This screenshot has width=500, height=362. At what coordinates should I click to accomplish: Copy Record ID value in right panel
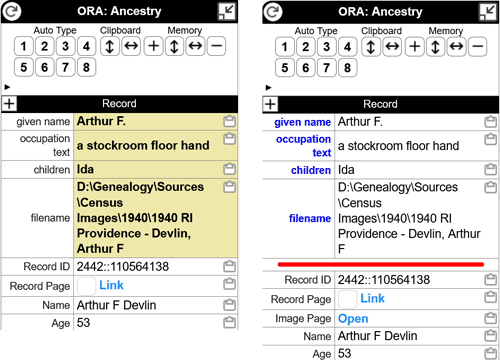490,279
